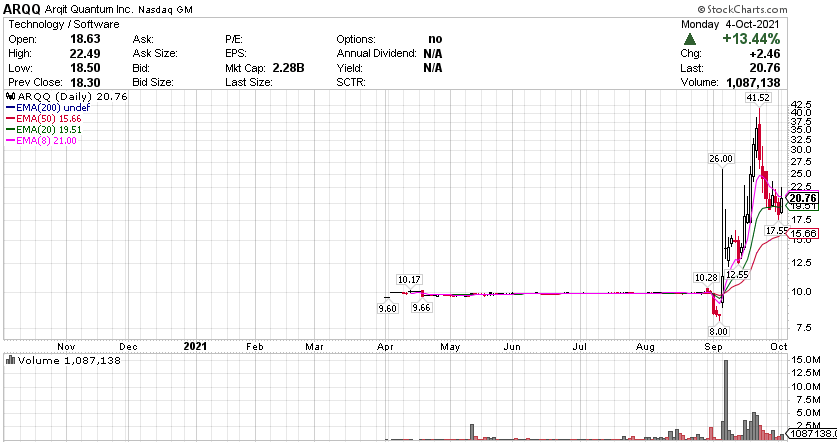
Task: Click the 9.66 price annotation
Action: click(x=421, y=308)
